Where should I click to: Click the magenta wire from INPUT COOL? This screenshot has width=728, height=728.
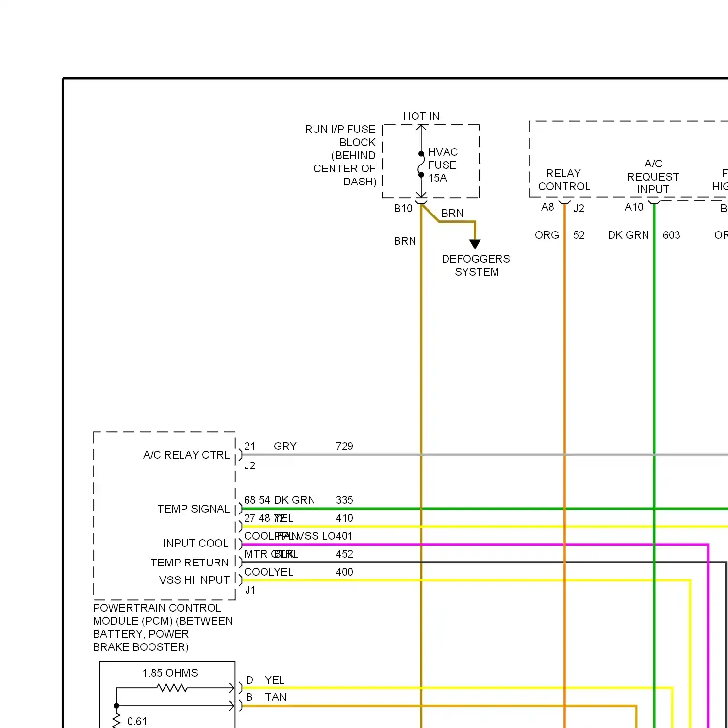tap(475, 545)
